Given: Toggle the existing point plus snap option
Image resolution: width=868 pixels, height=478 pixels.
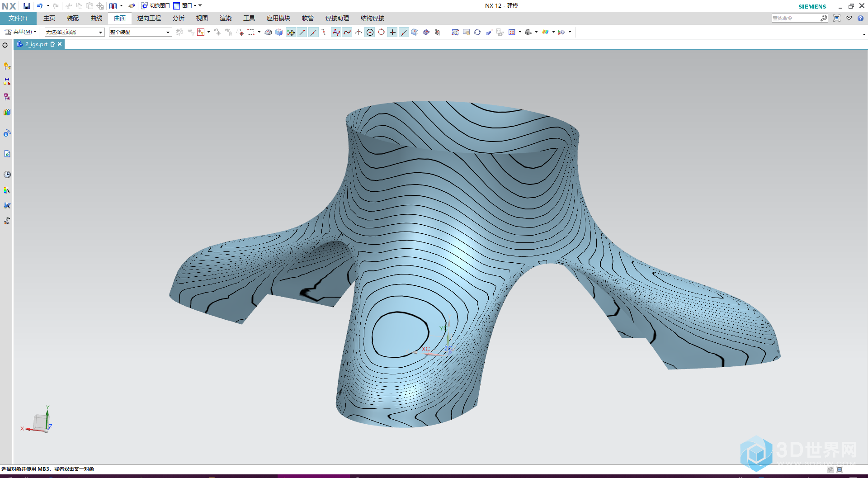Looking at the screenshot, I should pyautogui.click(x=392, y=32).
